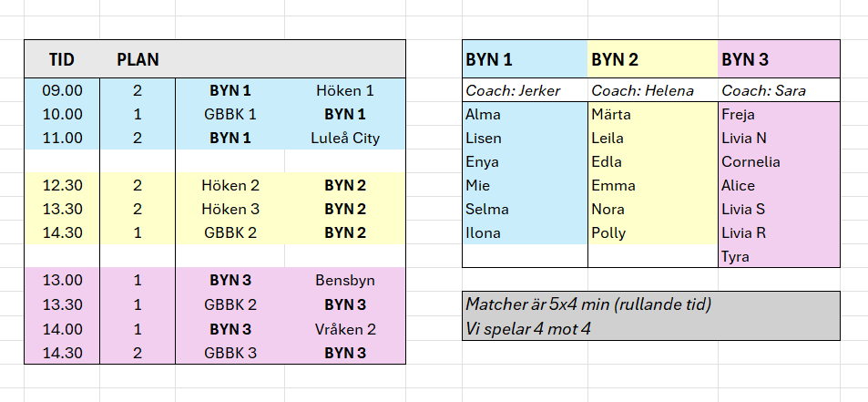Select the TID header cell

(x=62, y=60)
